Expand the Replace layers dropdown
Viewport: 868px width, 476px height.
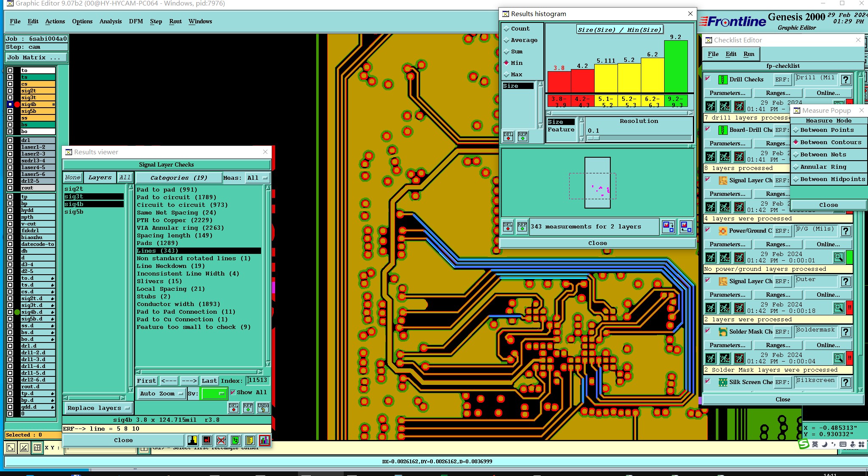[98, 408]
